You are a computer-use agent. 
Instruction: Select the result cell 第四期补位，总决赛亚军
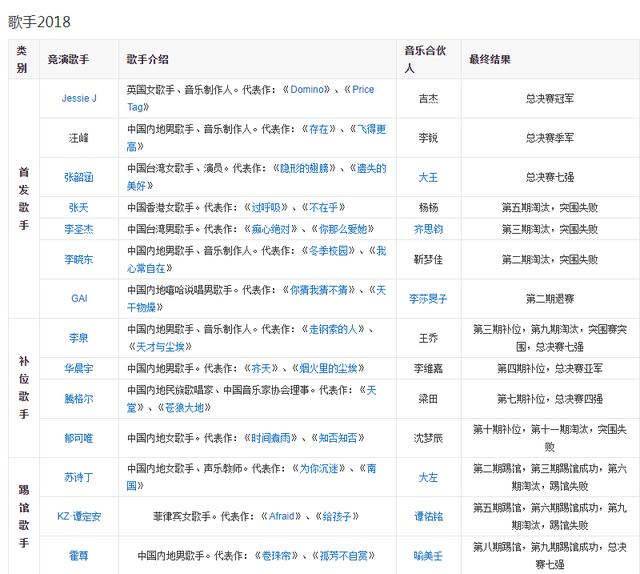pos(550,368)
